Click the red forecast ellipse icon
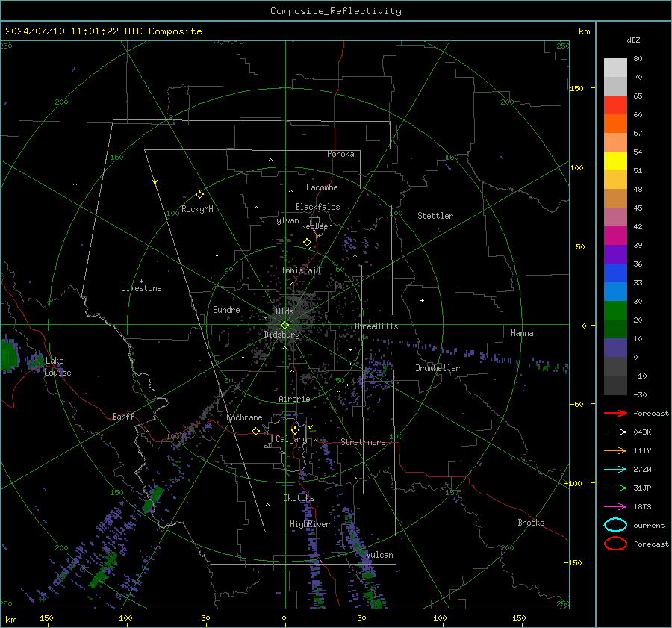 615,544
